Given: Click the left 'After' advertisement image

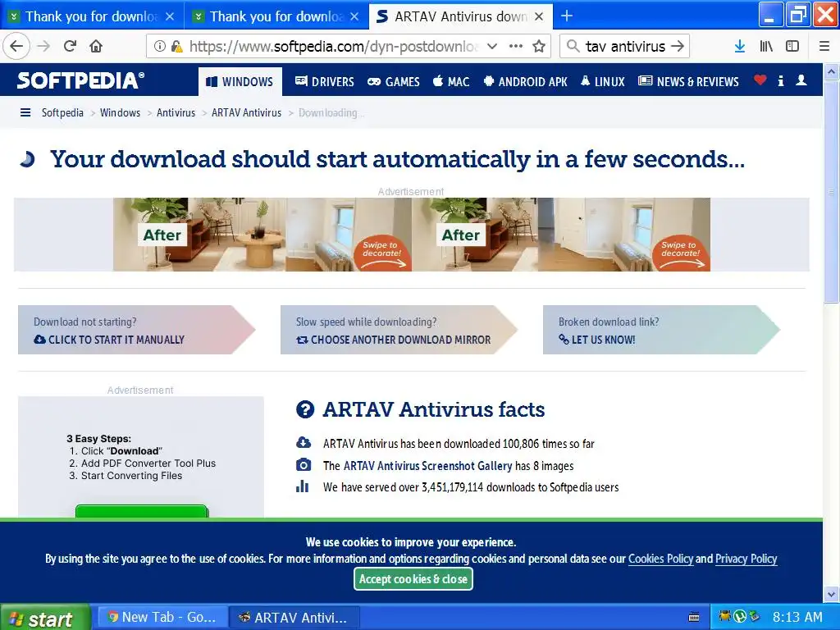Looking at the screenshot, I should pyautogui.click(x=262, y=235).
